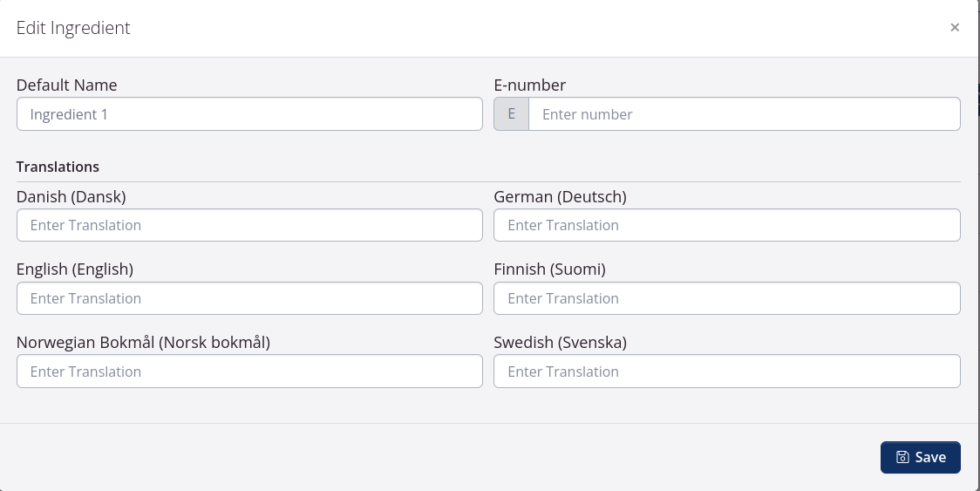Click the Swedish translation input field
Screen dimensions: 980x491
[x=726, y=372]
